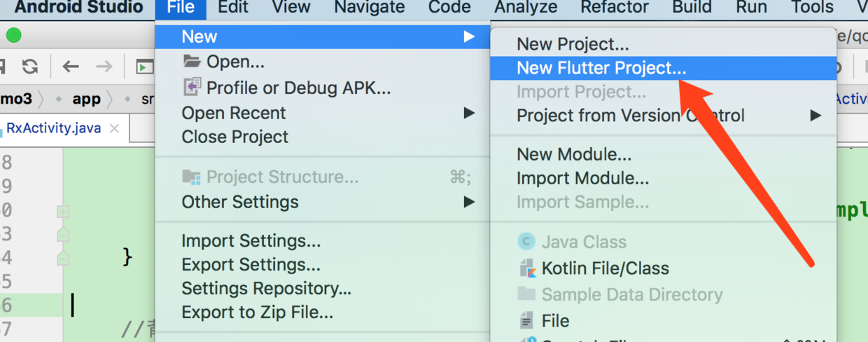This screenshot has height=342, width=868.
Task: Close the RxActivity.java editor tab
Action: pyautogui.click(x=115, y=129)
